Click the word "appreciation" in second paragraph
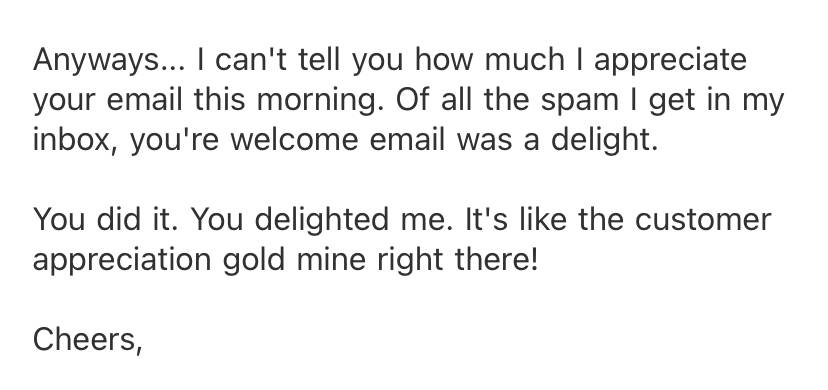 click(x=122, y=262)
